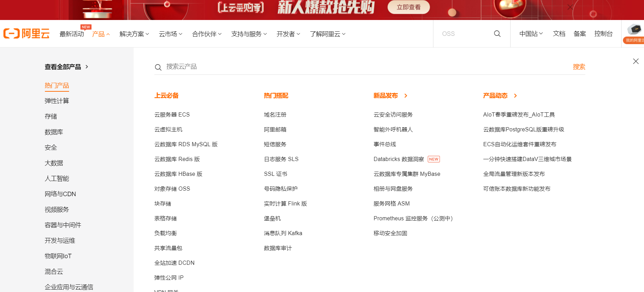Open the 备案 link
This screenshot has width=644, height=292.
(580, 33)
